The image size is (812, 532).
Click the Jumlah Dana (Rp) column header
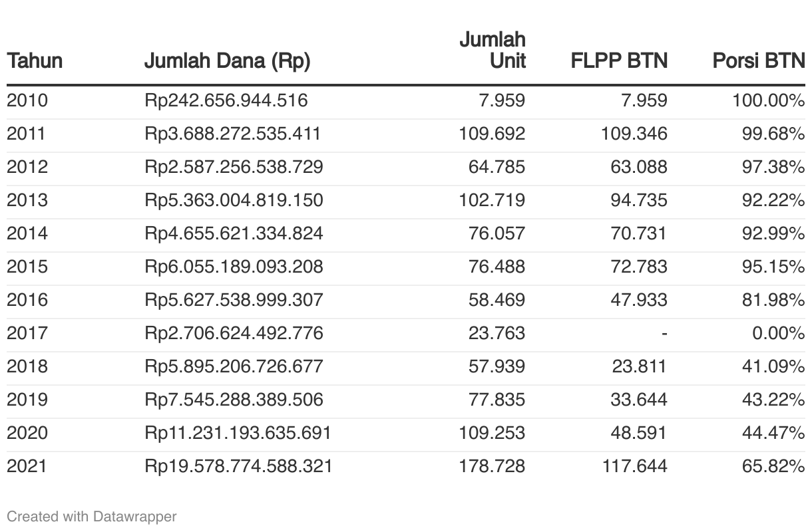pyautogui.click(x=228, y=61)
